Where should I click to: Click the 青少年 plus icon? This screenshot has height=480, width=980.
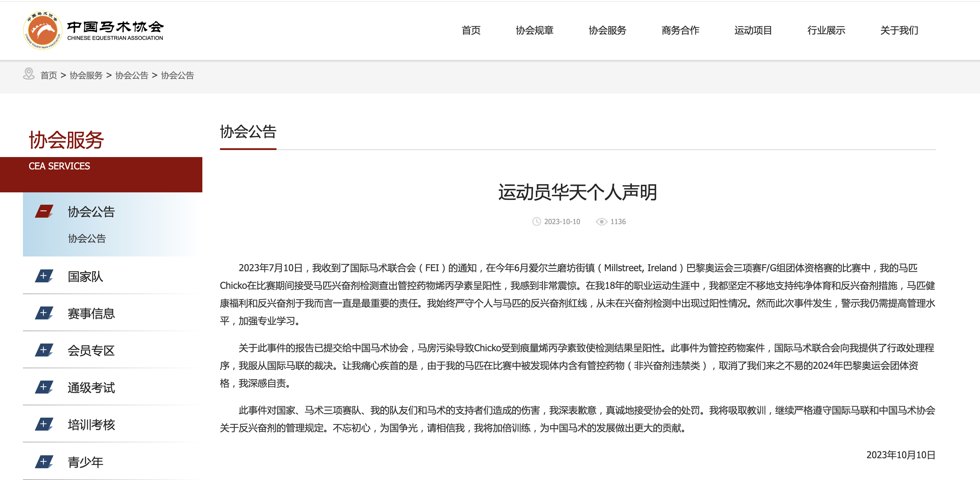44,462
